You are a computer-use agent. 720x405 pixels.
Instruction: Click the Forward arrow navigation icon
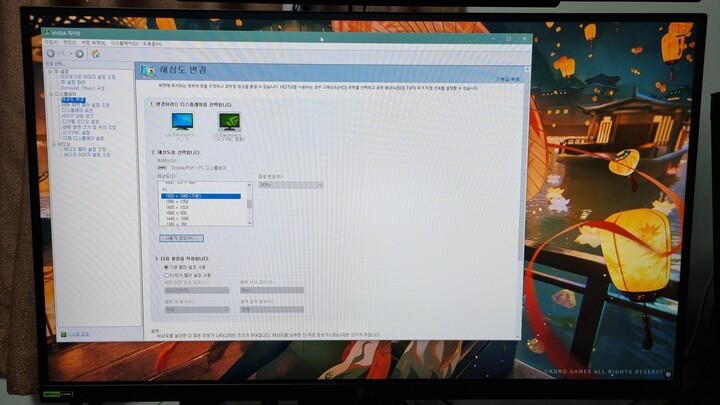(x=79, y=53)
